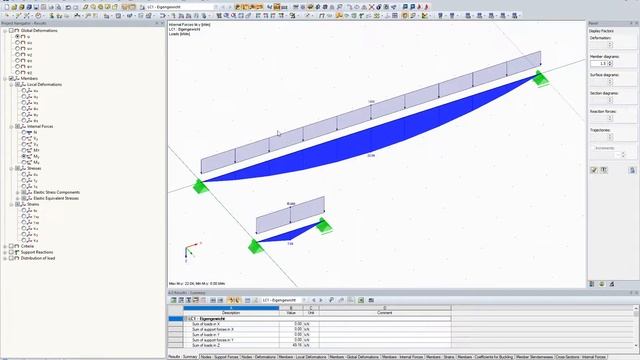Collapse the Members tree node

[x=5, y=78]
